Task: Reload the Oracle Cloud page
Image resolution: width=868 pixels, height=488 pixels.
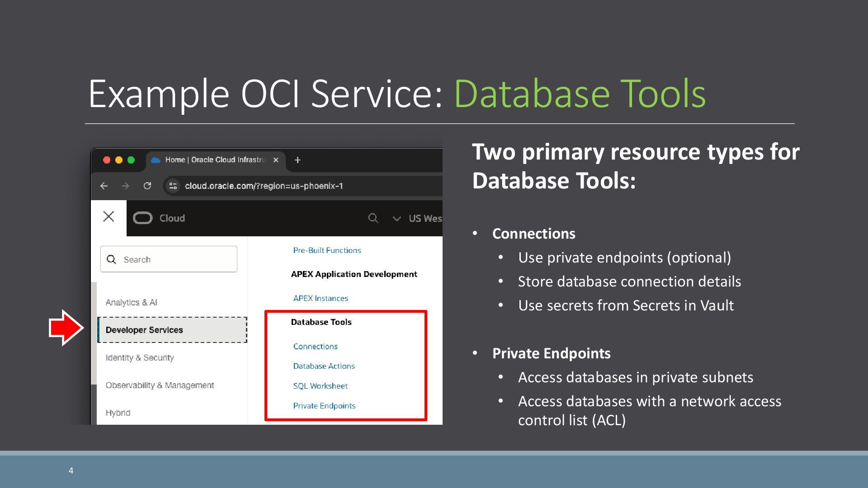Action: pos(147,186)
